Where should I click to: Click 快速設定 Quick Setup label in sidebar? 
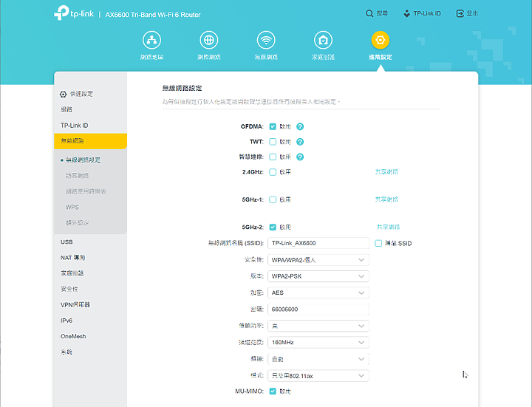81,94
